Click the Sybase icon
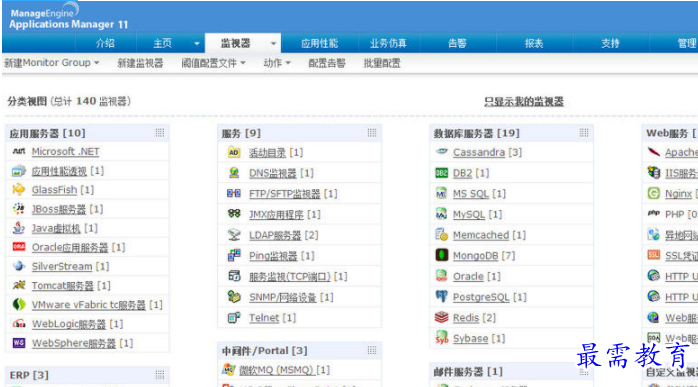Image resolution: width=698 pixels, height=387 pixels. (441, 338)
